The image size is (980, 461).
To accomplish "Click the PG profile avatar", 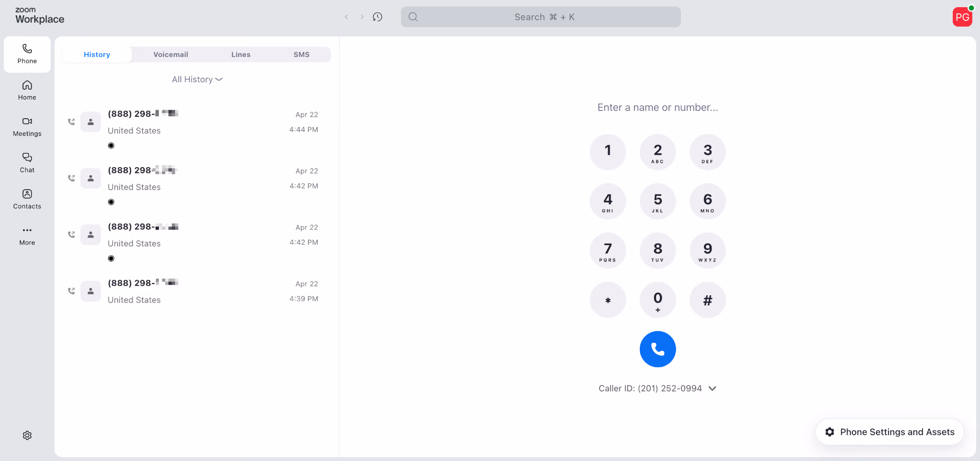I will pos(962,17).
